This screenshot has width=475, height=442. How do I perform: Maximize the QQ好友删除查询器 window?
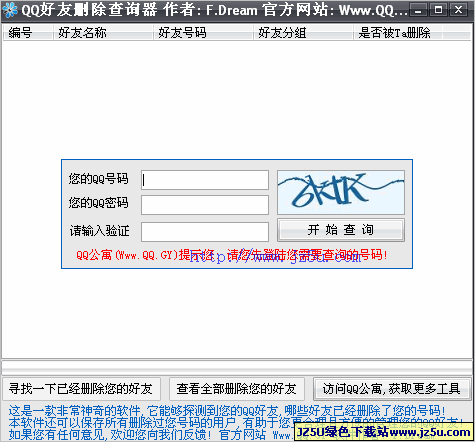pos(438,10)
